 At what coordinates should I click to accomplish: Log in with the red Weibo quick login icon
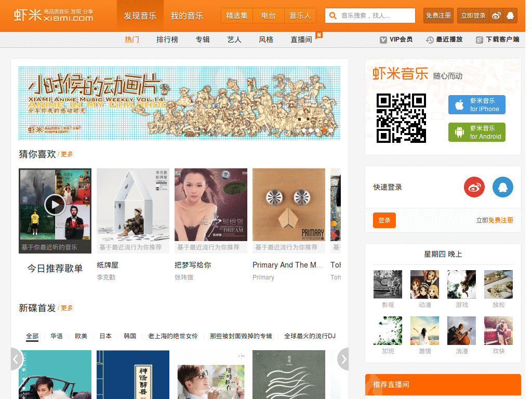tap(474, 187)
